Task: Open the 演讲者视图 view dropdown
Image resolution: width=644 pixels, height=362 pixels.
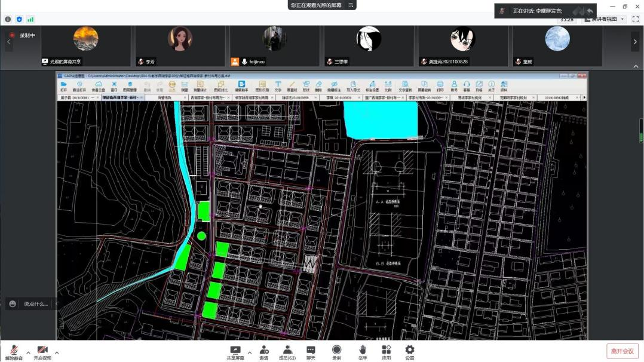Action: point(605,19)
